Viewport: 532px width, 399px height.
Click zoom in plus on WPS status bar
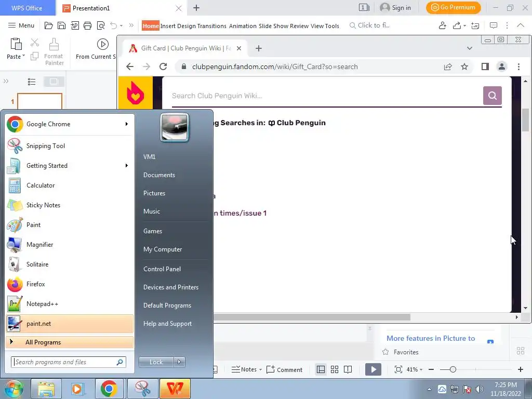click(x=521, y=369)
